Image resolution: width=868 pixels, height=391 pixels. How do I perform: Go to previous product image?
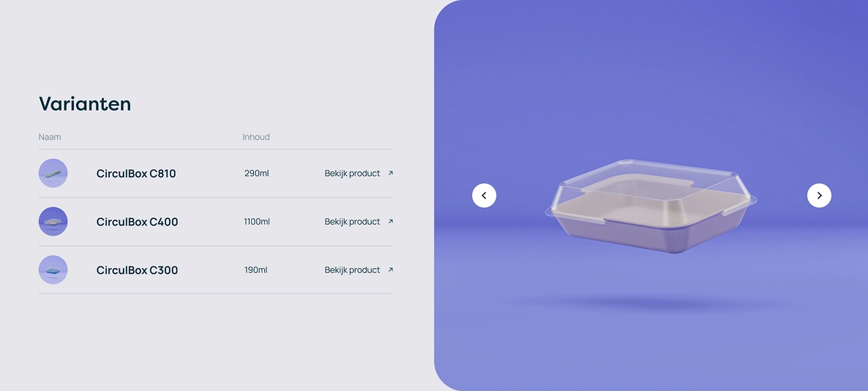484,195
